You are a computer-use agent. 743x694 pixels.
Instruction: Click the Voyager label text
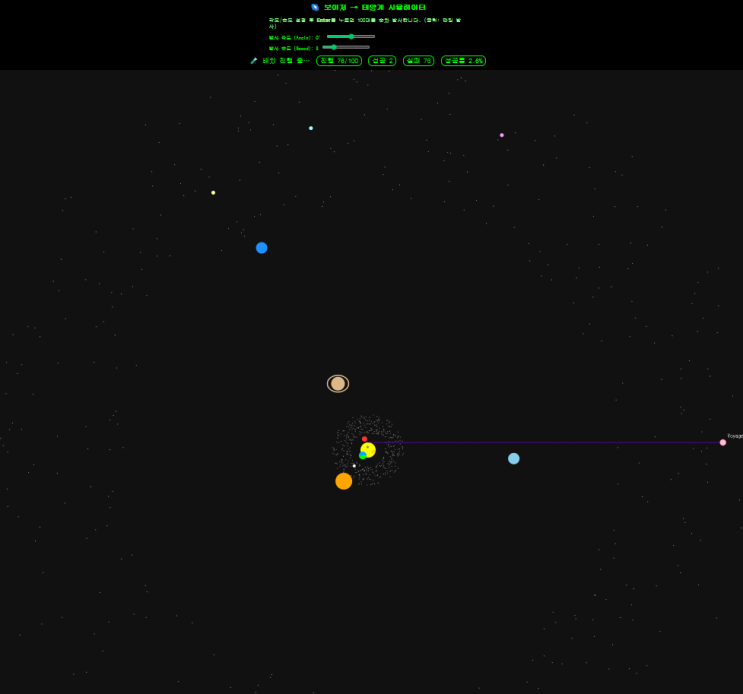pos(735,436)
